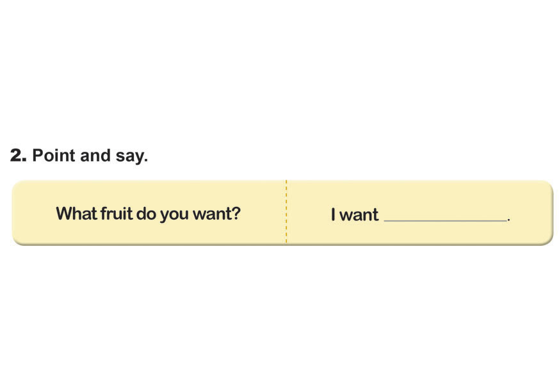This screenshot has width=559, height=392.
Task: Click the "I want" answer text
Action: (355, 215)
